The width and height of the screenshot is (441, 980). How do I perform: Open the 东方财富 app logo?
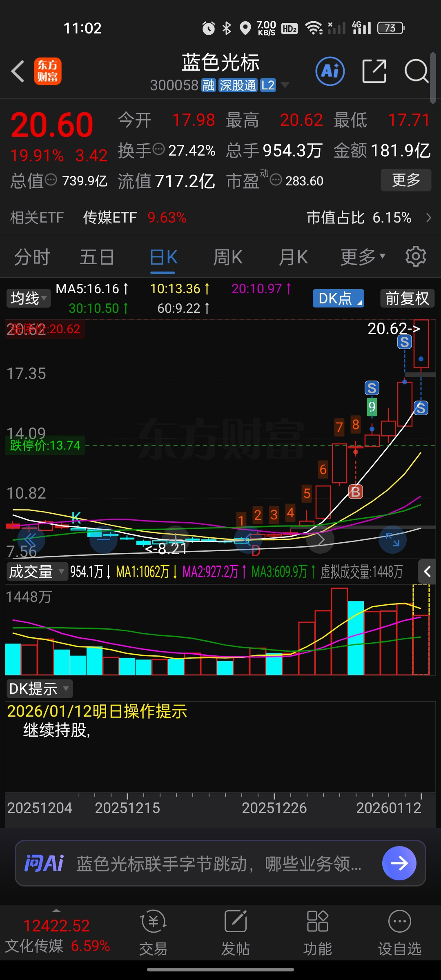[48, 71]
